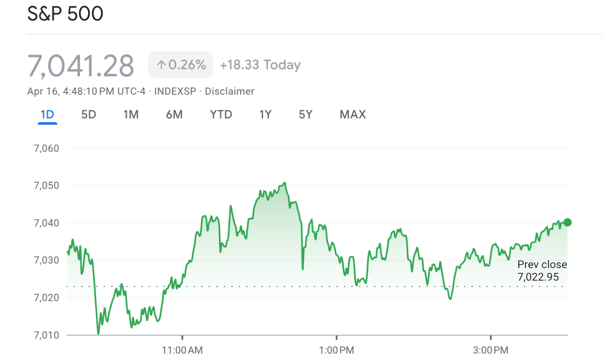Image resolution: width=603 pixels, height=364 pixels.
Task: Click the 7,041.28 index price
Action: [x=81, y=66]
